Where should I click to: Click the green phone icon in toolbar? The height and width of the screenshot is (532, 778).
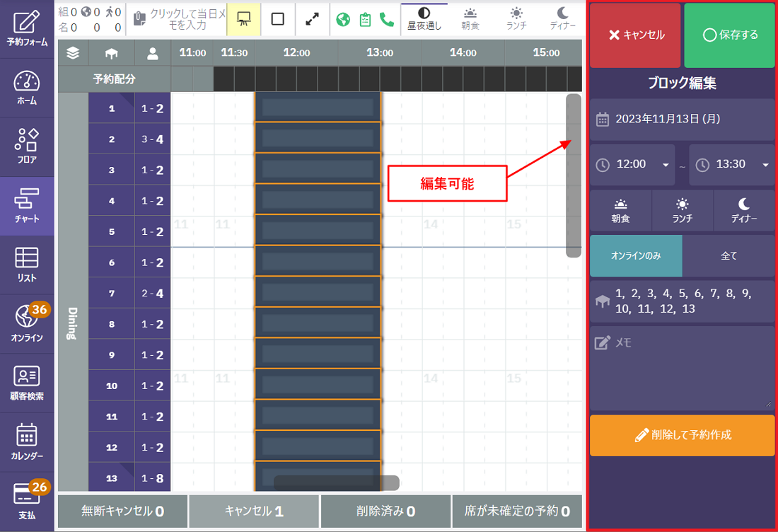coord(387,19)
